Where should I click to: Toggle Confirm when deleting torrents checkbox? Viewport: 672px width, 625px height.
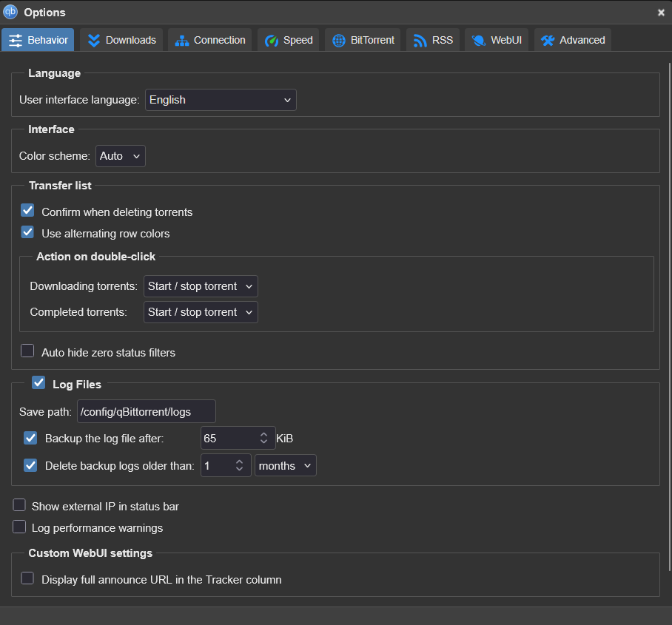tap(27, 210)
